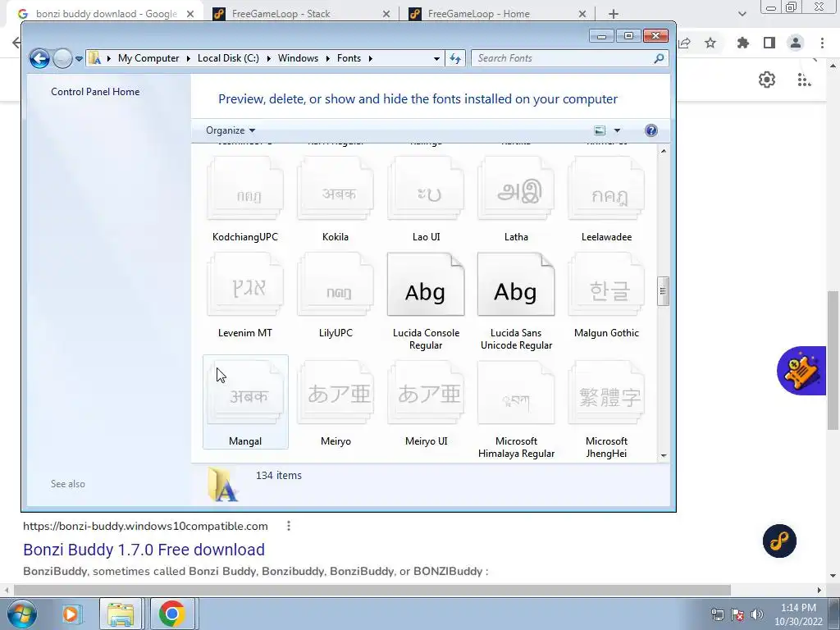Close the FreeGameLoop - Stack tab

(x=386, y=15)
